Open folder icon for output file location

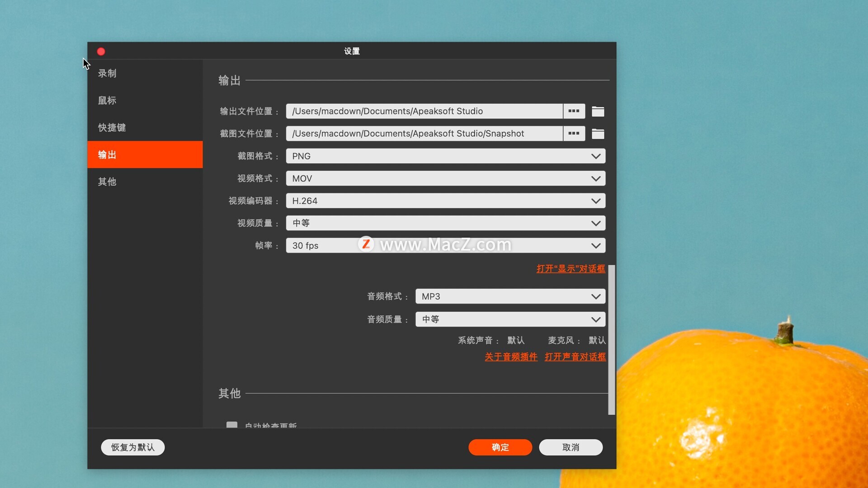tap(598, 111)
